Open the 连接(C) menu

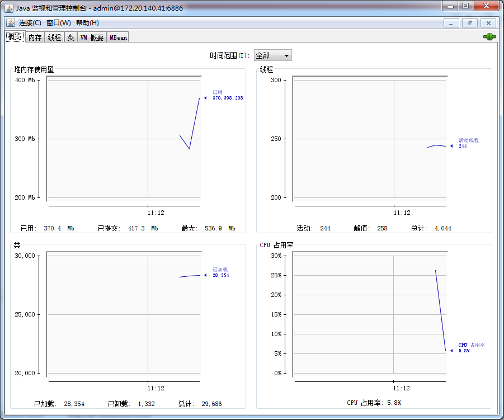[30, 23]
